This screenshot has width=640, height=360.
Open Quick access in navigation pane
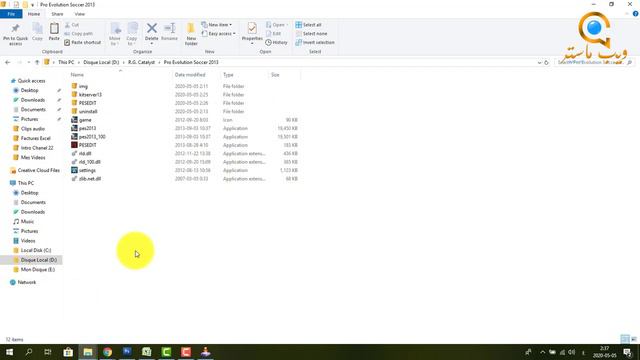pos(28,81)
